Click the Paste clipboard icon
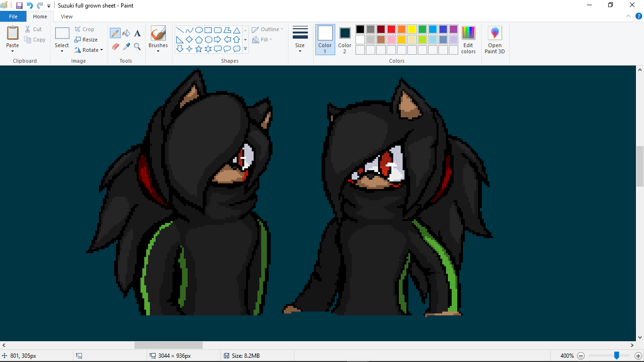644x362 pixels. [13, 33]
